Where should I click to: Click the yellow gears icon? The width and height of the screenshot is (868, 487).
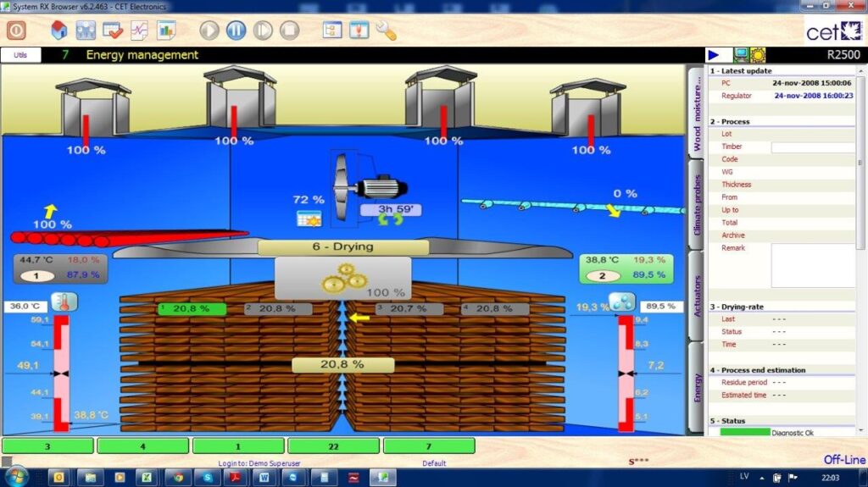point(345,278)
